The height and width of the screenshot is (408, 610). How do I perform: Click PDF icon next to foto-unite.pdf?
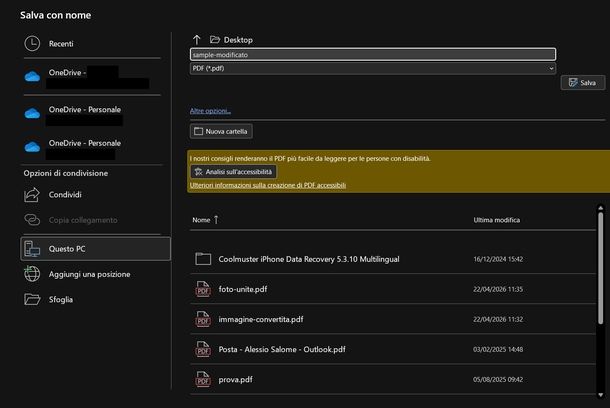point(203,289)
